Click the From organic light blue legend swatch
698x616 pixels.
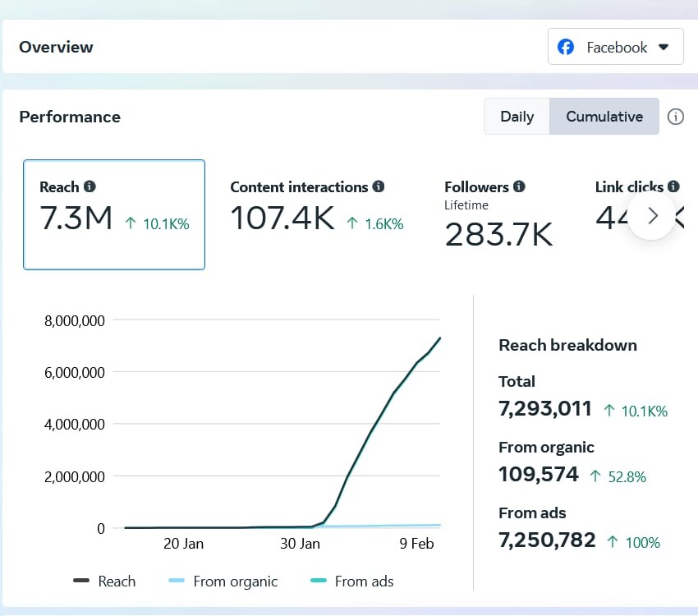[177, 582]
